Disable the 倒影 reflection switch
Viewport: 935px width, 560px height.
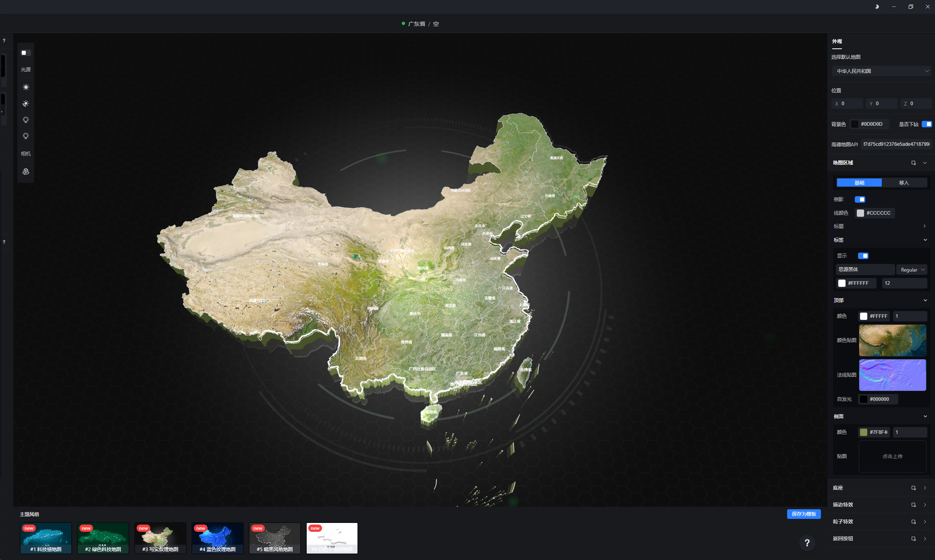[x=860, y=199]
